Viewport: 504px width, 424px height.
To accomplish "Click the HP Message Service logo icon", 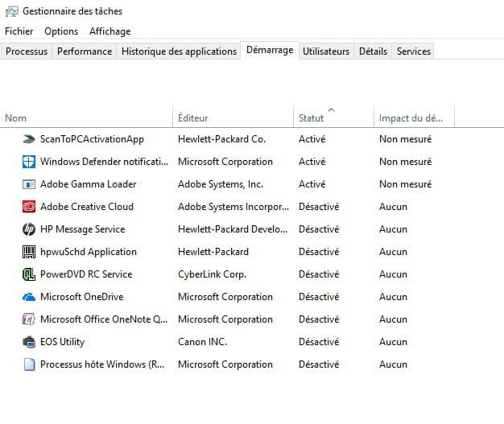I will point(29,229).
